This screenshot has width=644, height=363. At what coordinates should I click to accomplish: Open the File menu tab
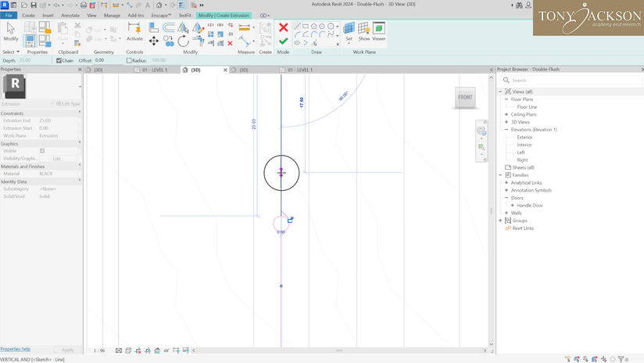pos(9,15)
